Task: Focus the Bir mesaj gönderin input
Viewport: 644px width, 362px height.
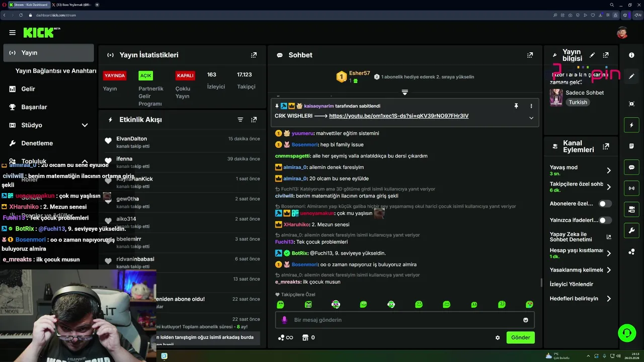Action: point(405,320)
